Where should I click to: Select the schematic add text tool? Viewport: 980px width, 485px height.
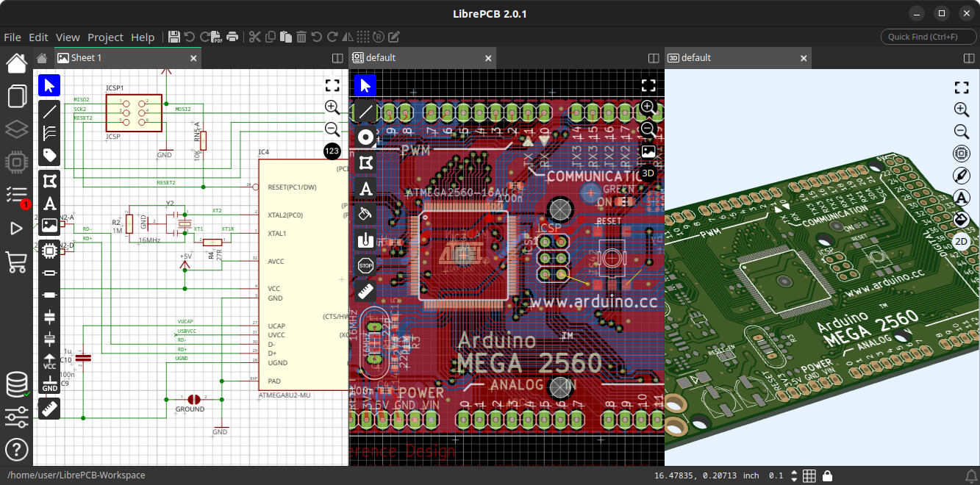(49, 204)
